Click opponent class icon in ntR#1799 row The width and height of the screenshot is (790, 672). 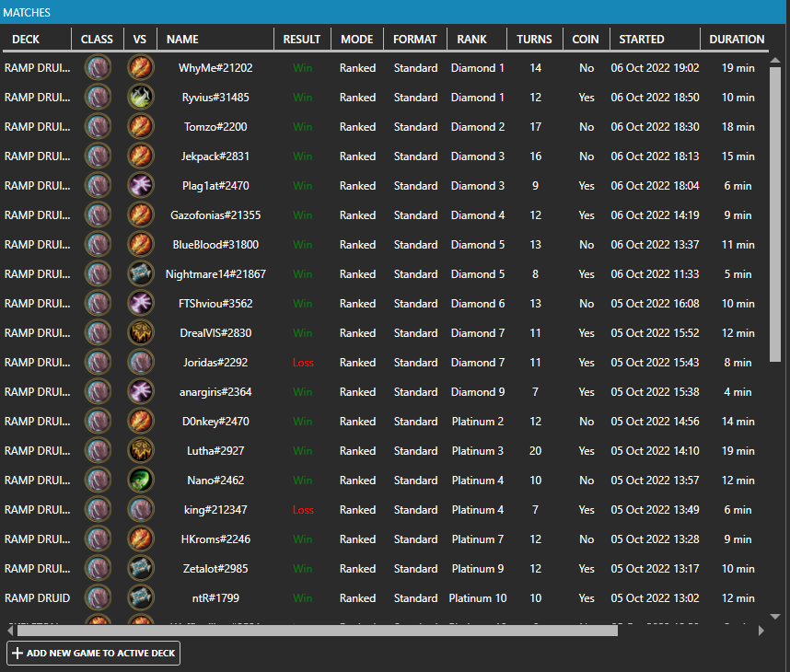click(141, 598)
